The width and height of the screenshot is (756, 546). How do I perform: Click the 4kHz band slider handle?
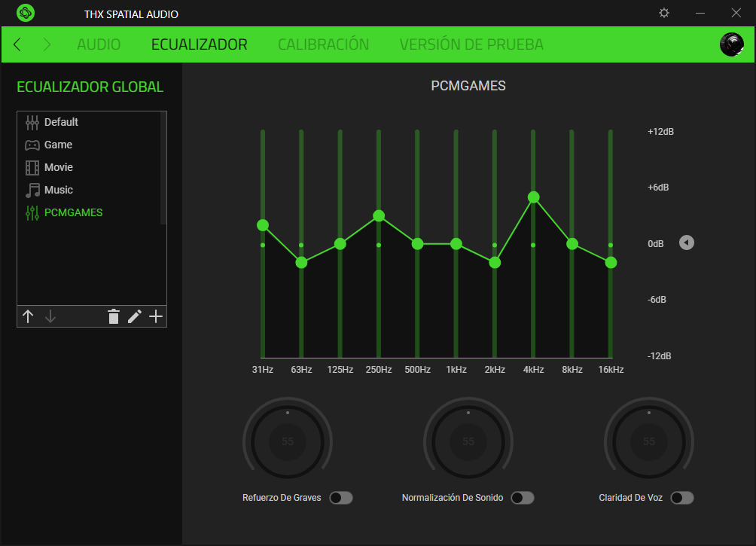point(533,197)
